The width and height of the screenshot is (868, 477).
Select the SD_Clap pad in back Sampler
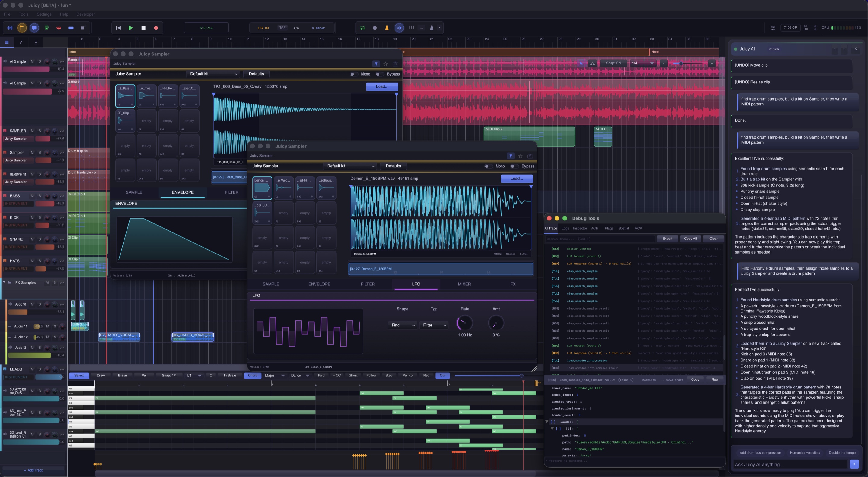pos(125,120)
